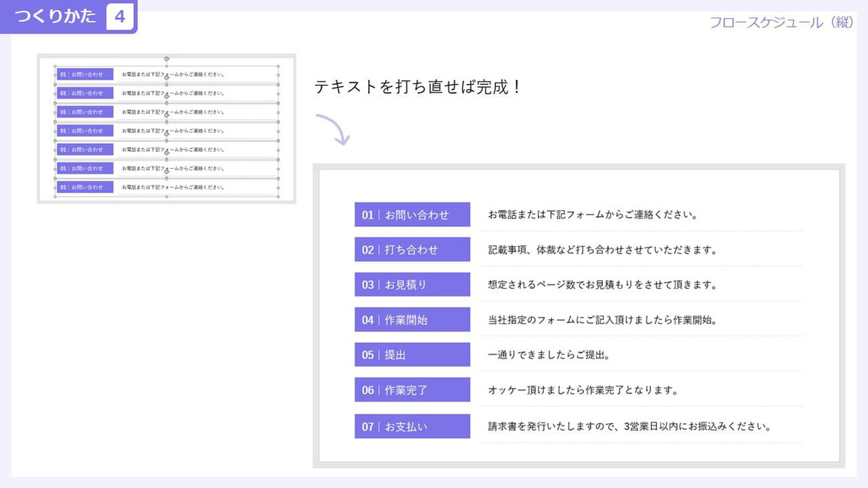Open the small slide thumbnail with selected rows
868x488 pixels.
point(167,129)
